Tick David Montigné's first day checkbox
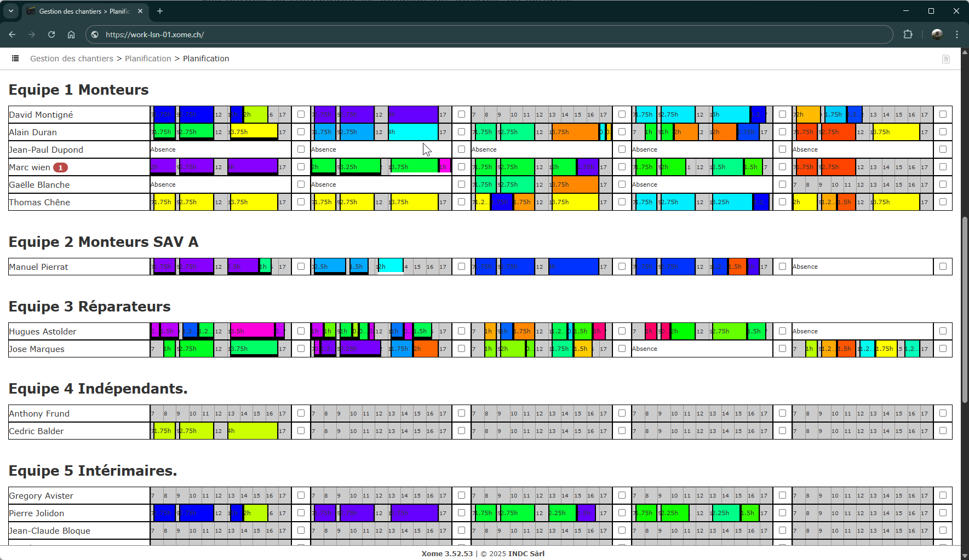This screenshot has width=969, height=560. coord(301,114)
